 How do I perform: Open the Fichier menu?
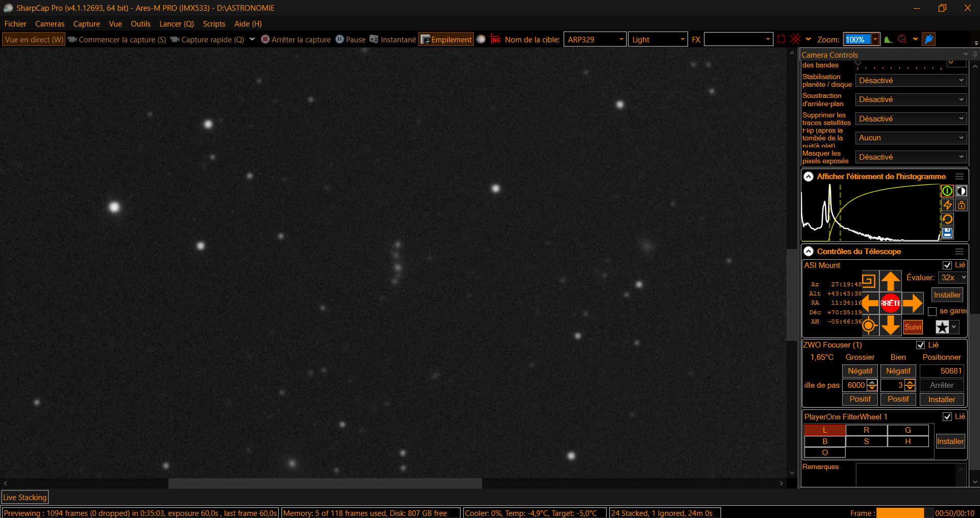(x=15, y=24)
